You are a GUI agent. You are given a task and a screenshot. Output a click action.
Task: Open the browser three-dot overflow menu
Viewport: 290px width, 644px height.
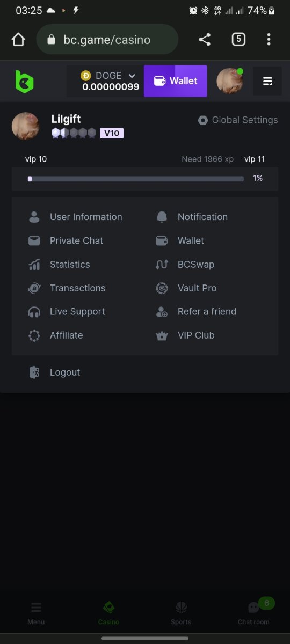pos(269,39)
